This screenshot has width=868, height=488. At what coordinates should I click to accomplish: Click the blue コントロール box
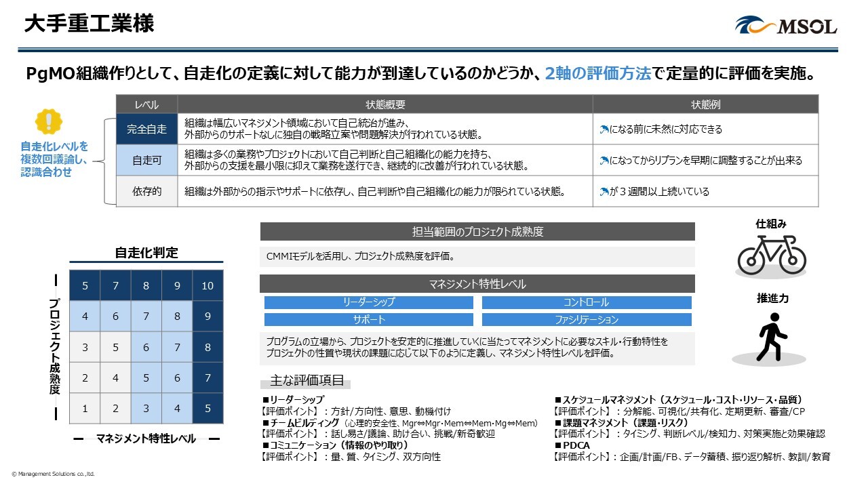point(587,302)
